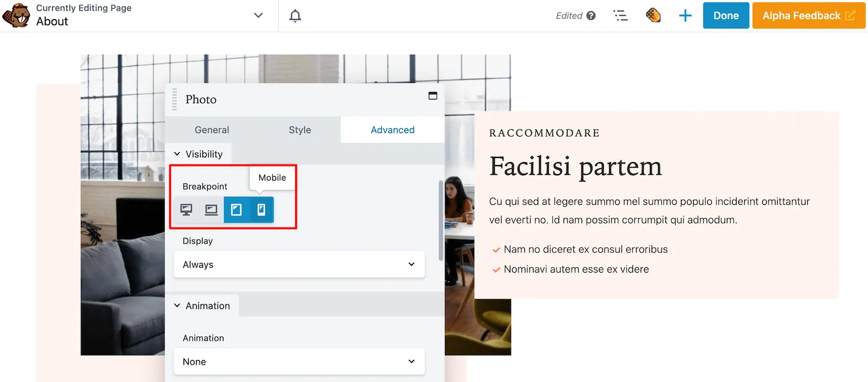Image resolution: width=868 pixels, height=382 pixels.
Task: Click the Facilisi partem heading
Action: [575, 167]
